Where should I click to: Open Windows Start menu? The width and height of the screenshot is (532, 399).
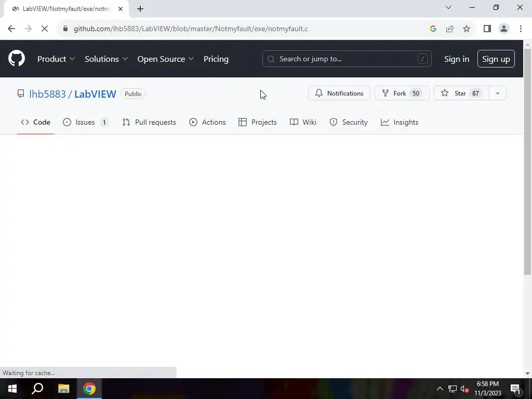(x=12, y=389)
